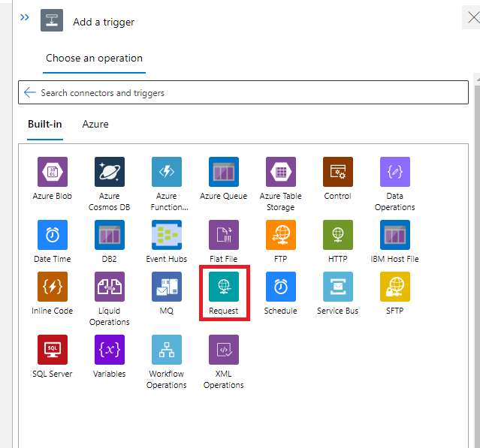This screenshot has width=480, height=448.
Task: Select the Choose an operation tab
Action: [94, 58]
